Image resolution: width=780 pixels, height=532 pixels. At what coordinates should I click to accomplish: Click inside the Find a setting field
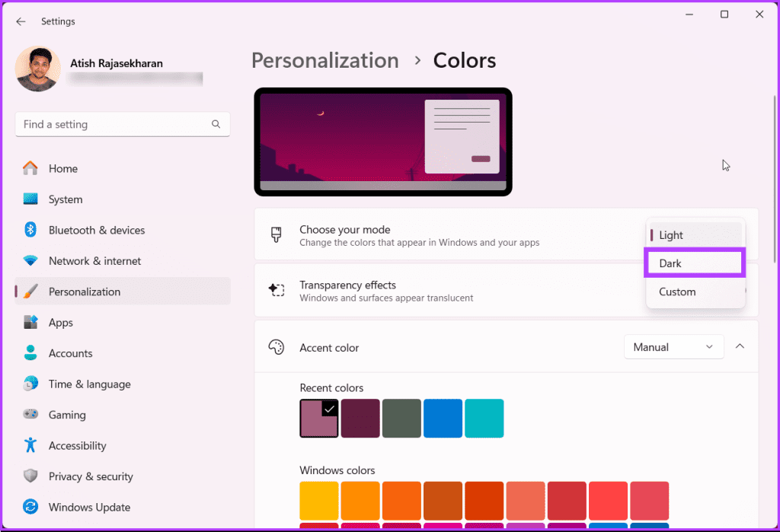(x=114, y=124)
